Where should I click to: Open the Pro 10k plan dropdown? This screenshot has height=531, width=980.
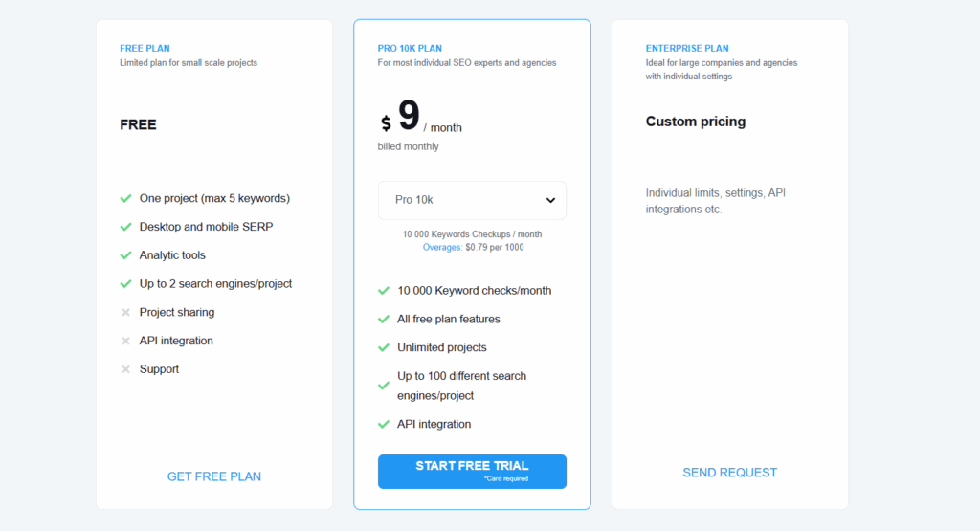point(472,201)
